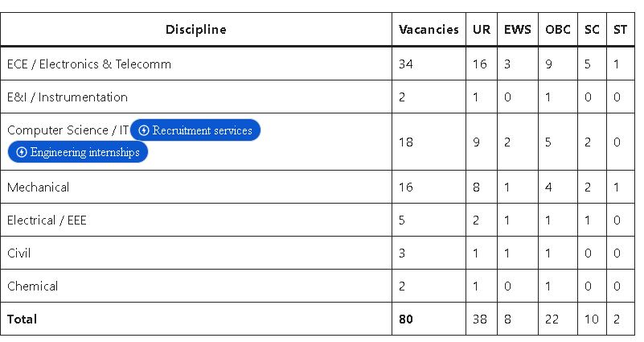This screenshot has width=644, height=342.
Task: Click the OBC column header
Action: pyautogui.click(x=558, y=30)
